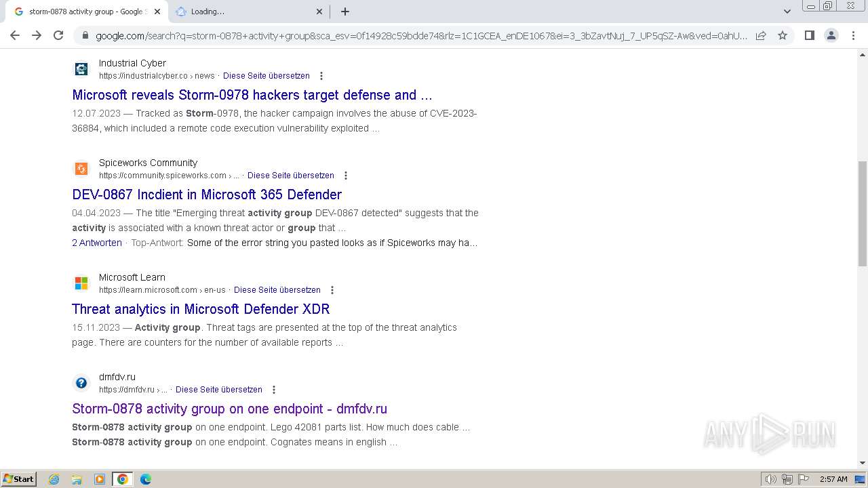The image size is (868, 488).
Task: Toggle the Chrome side panel
Action: coord(809,35)
